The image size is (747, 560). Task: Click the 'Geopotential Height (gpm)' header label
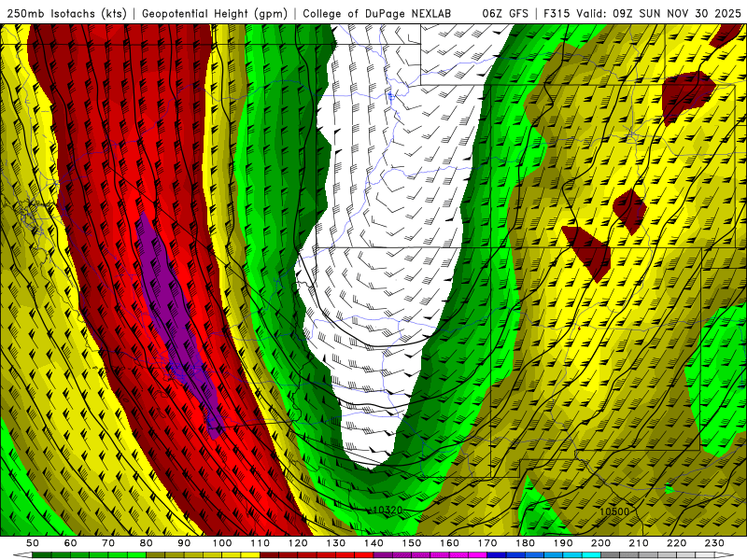215,13
